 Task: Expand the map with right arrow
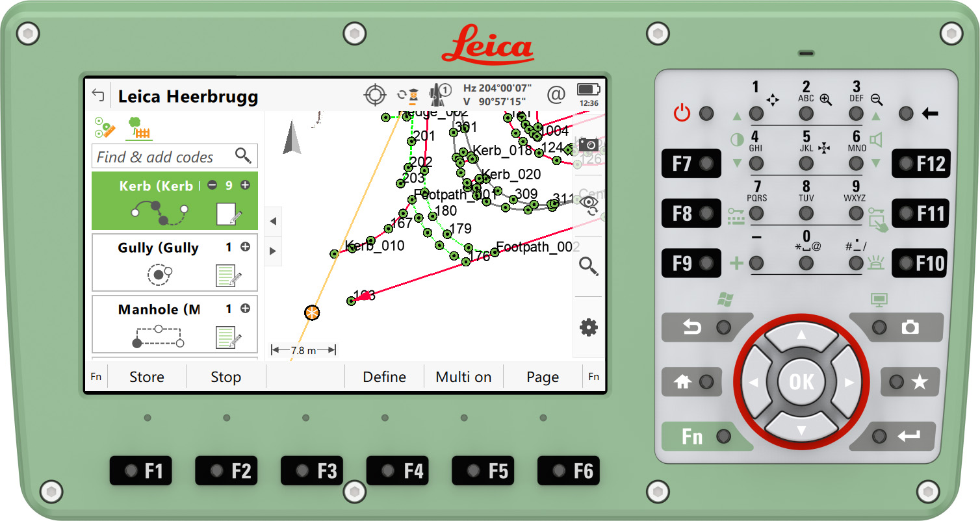tap(272, 252)
